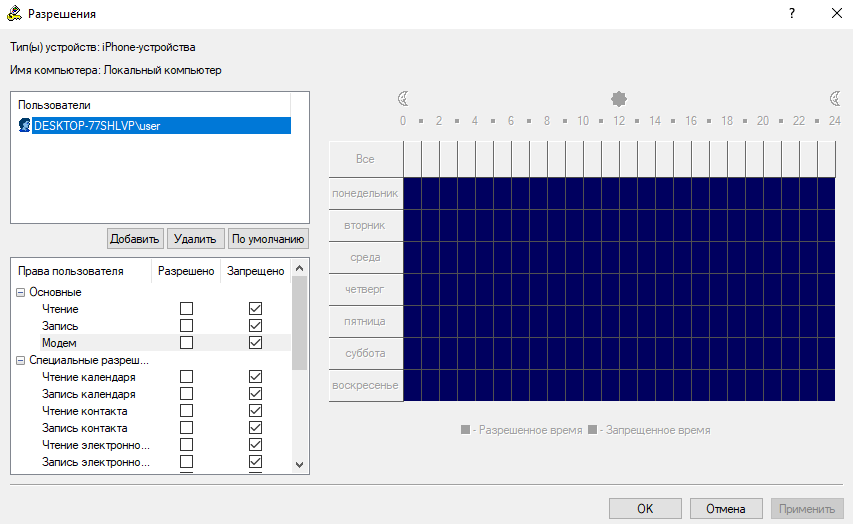Allow Чтение календаря permission checkbox
This screenshot has width=853, height=524.
186,377
